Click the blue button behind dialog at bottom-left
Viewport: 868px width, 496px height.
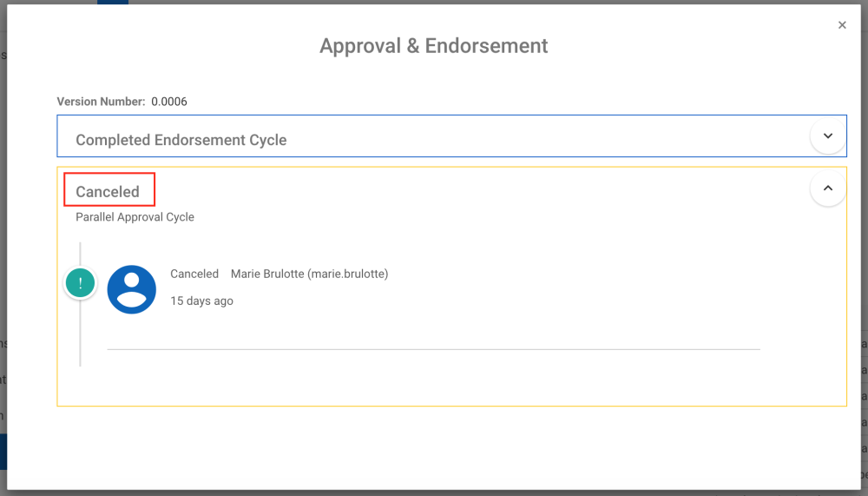tap(3, 453)
